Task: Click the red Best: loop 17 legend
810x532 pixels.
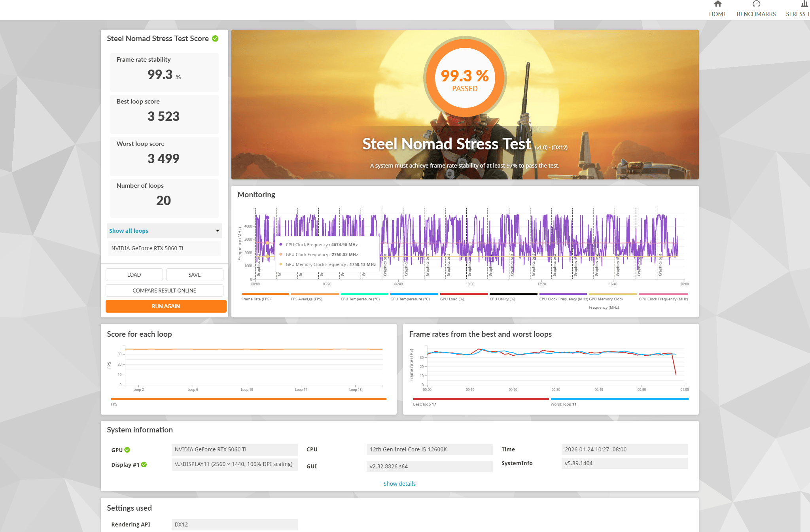Action: click(481, 402)
